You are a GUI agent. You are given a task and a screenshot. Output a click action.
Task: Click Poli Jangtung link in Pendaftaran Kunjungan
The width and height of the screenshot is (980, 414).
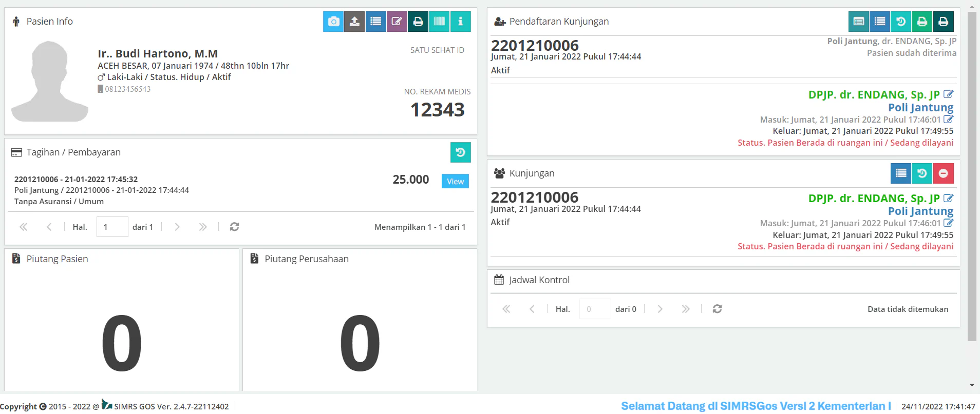point(920,107)
